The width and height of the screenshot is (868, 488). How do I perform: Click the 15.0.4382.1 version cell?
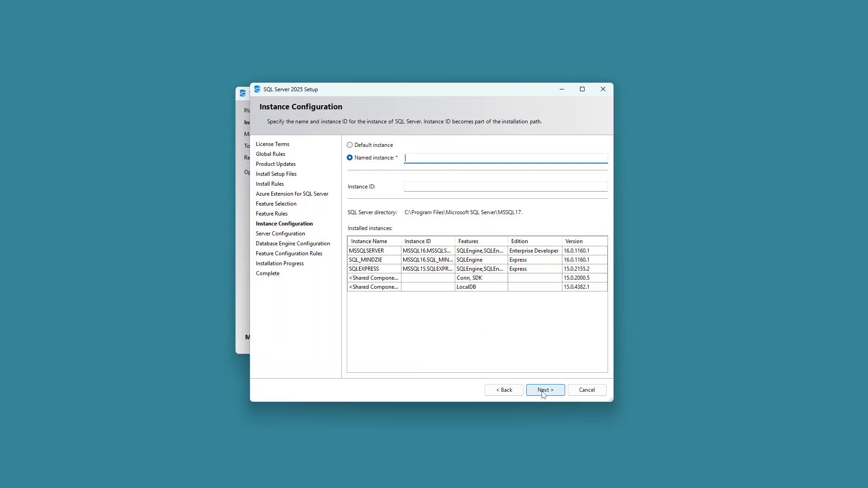click(x=585, y=287)
